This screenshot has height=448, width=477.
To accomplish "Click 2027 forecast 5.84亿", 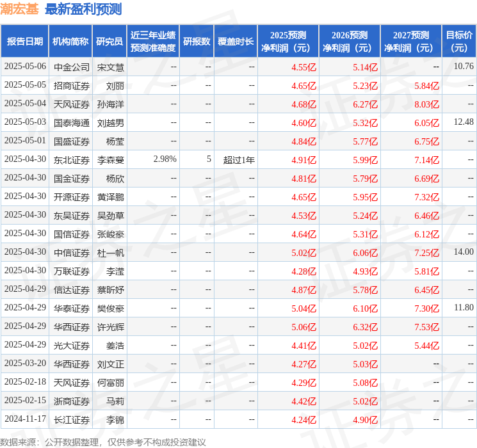I will [427, 86].
